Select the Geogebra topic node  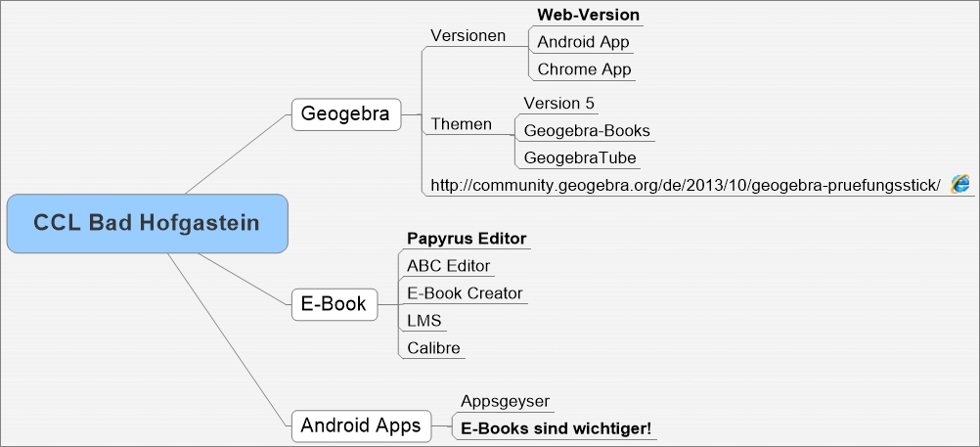[345, 114]
